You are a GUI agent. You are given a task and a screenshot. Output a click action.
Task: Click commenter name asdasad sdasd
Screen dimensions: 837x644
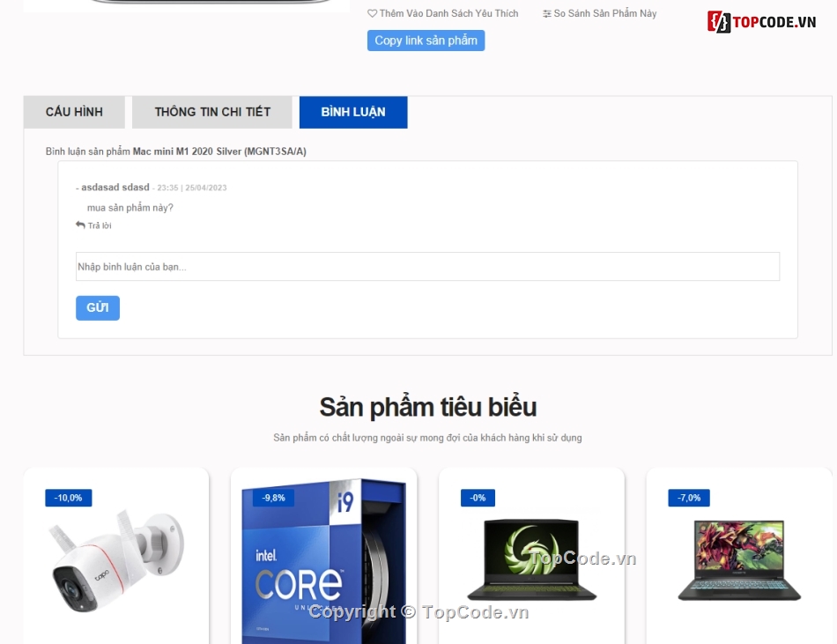tap(115, 188)
